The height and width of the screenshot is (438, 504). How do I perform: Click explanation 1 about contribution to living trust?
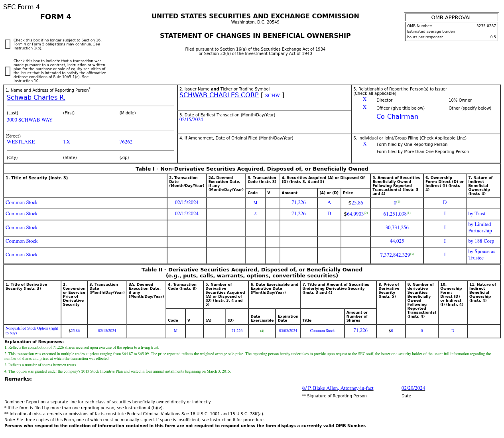[82, 348]
